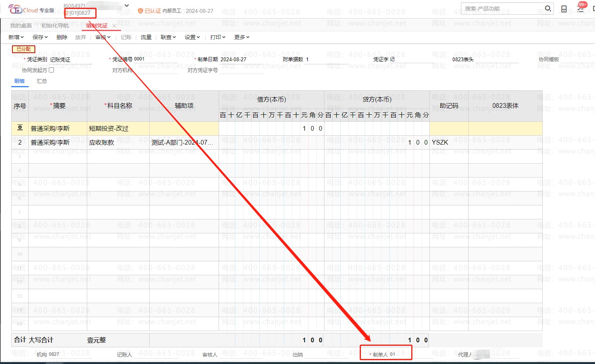Click the 已认证 link
Image resolution: width=595 pixels, height=364 pixels.
pos(153,11)
